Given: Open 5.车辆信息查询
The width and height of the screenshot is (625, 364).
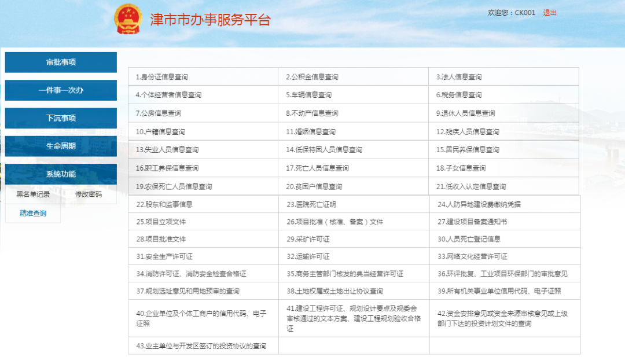Looking at the screenshot, I should (308, 95).
